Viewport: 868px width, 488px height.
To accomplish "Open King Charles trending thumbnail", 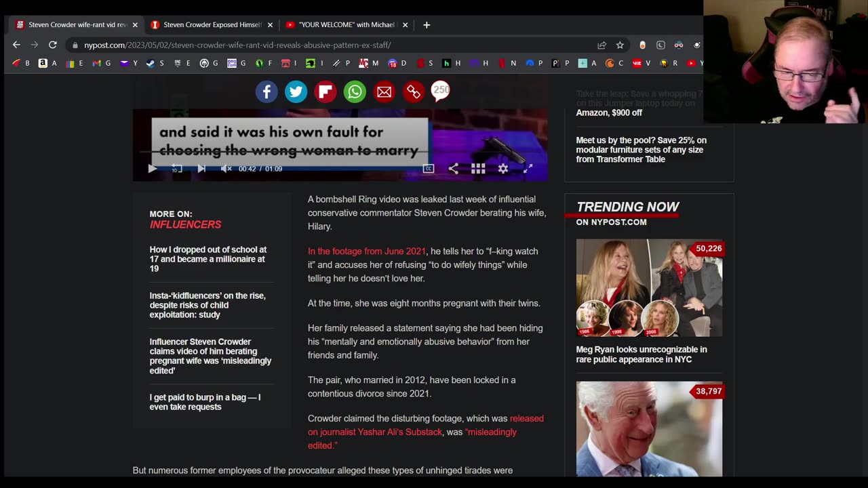I will coord(649,428).
